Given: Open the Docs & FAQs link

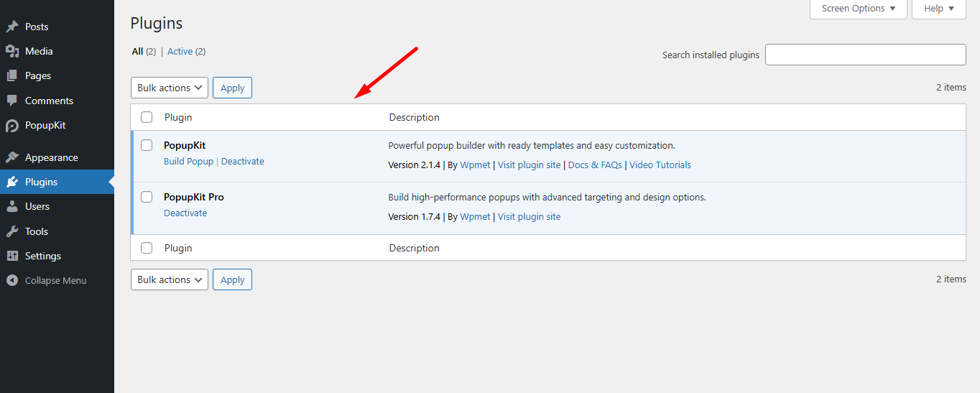Looking at the screenshot, I should pos(595,165).
